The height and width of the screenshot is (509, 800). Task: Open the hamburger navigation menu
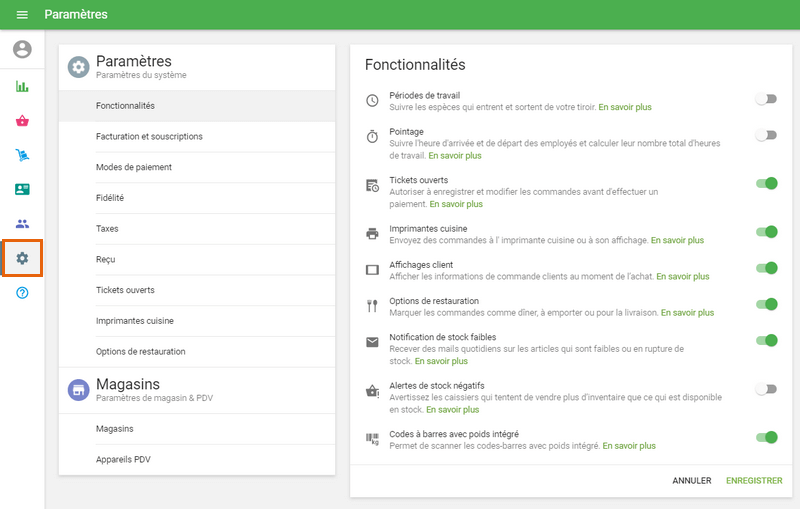tap(22, 15)
